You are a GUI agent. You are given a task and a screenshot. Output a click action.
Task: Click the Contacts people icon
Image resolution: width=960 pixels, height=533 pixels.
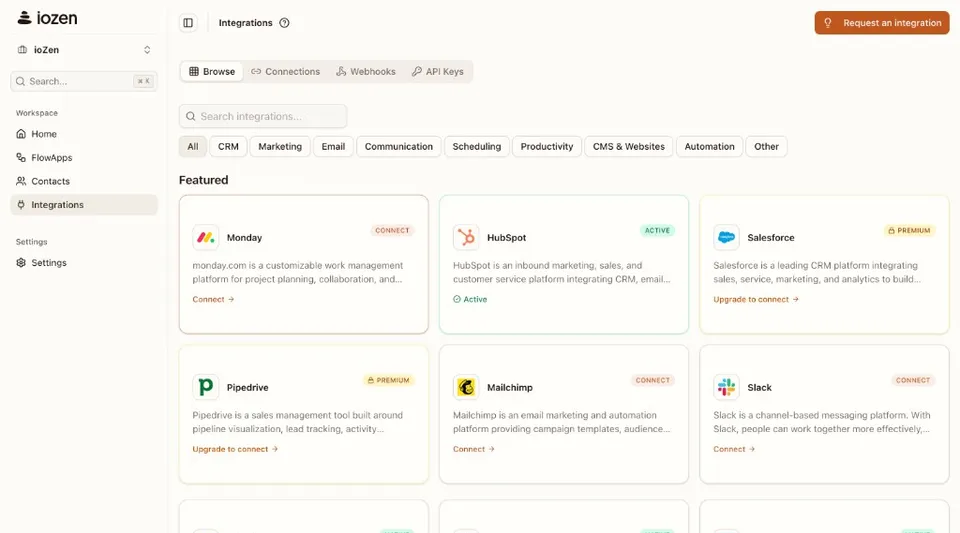pyautogui.click(x=21, y=181)
